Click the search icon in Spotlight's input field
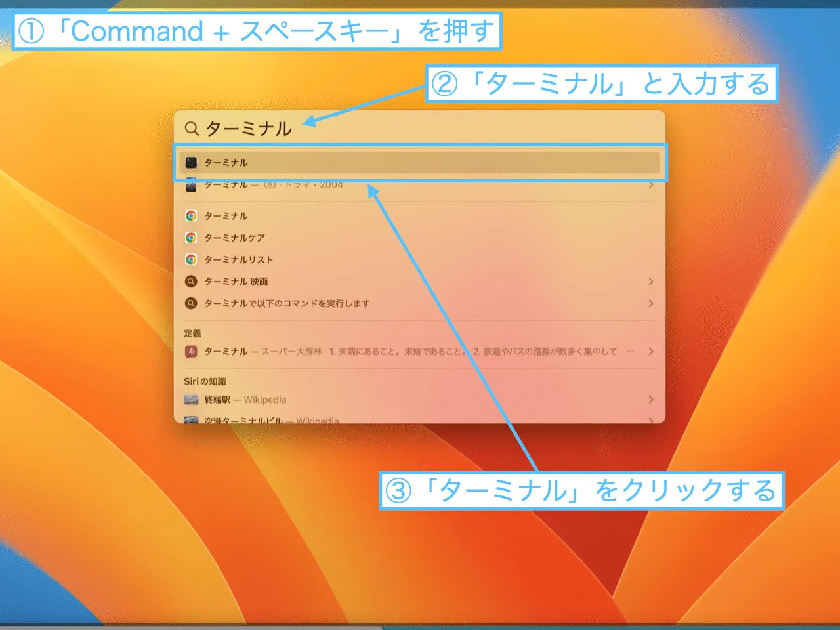Viewport: 840px width, 630px height. coord(191,129)
